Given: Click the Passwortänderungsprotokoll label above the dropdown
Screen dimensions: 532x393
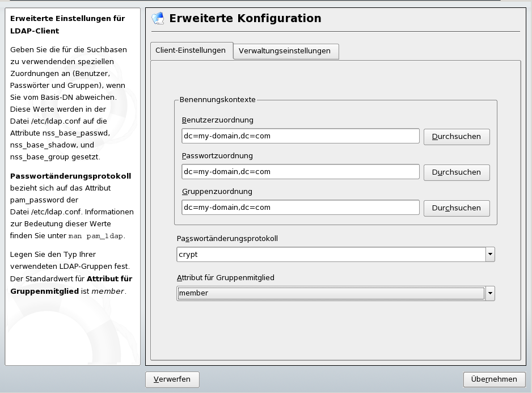Looking at the screenshot, I should click(227, 239).
